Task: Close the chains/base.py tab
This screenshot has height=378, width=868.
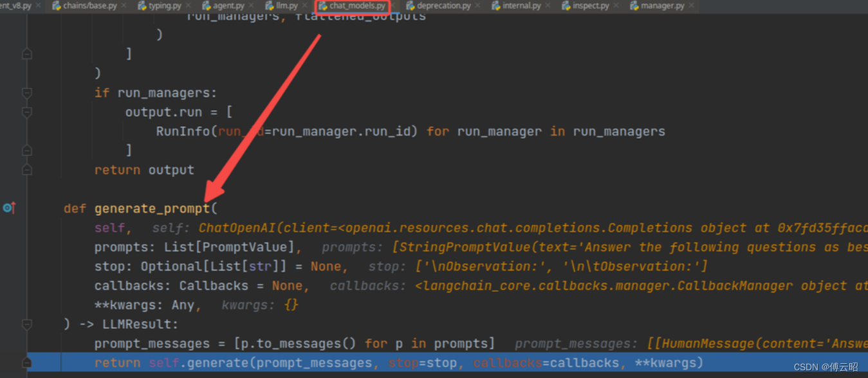Action: tap(125, 6)
